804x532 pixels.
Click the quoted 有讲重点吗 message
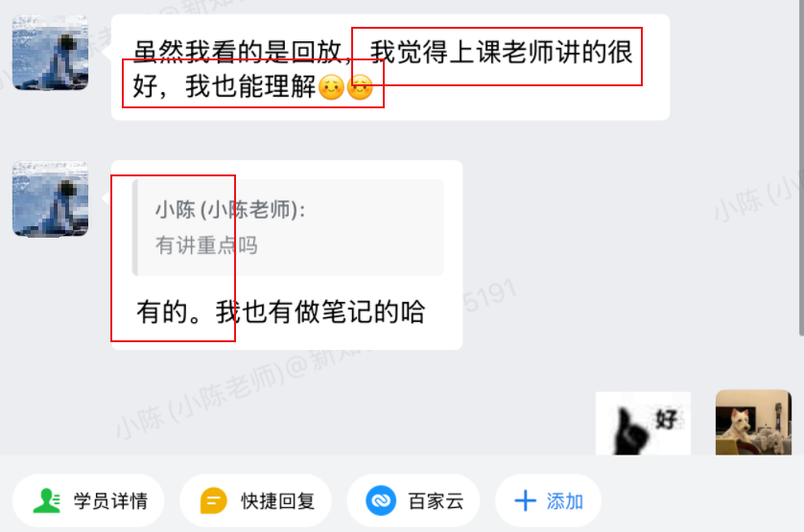(288, 227)
